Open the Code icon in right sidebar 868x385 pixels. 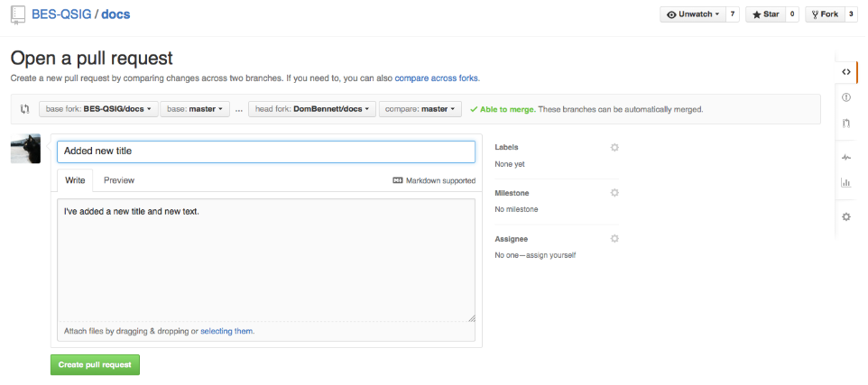[845, 72]
